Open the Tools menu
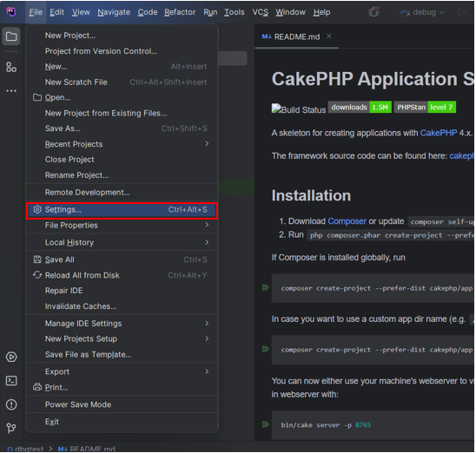Image resolution: width=476 pixels, height=453 pixels. click(x=235, y=12)
